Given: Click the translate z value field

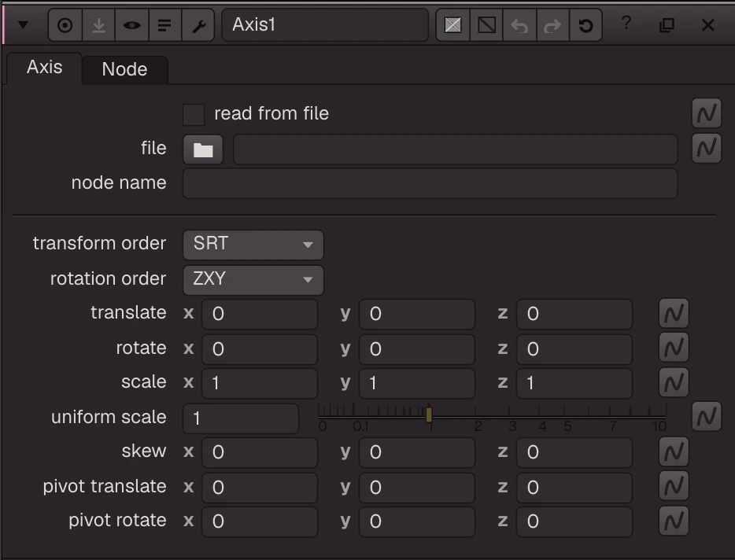Looking at the screenshot, I should pos(574,314).
